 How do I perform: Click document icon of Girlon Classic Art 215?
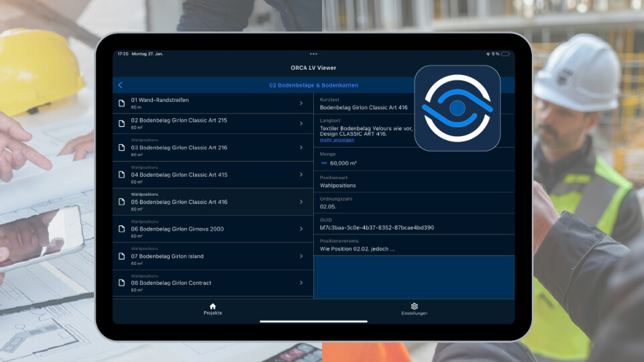pos(121,123)
